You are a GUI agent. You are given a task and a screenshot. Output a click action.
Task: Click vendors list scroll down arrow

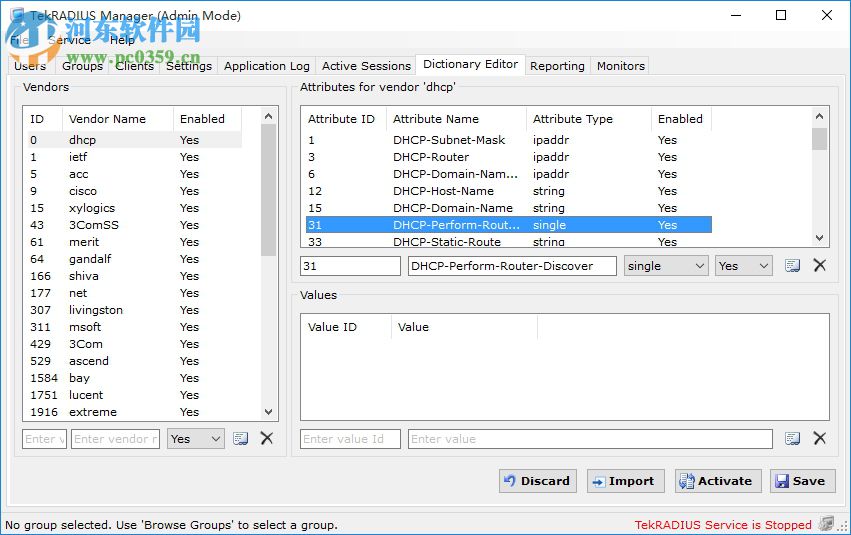tap(268, 412)
